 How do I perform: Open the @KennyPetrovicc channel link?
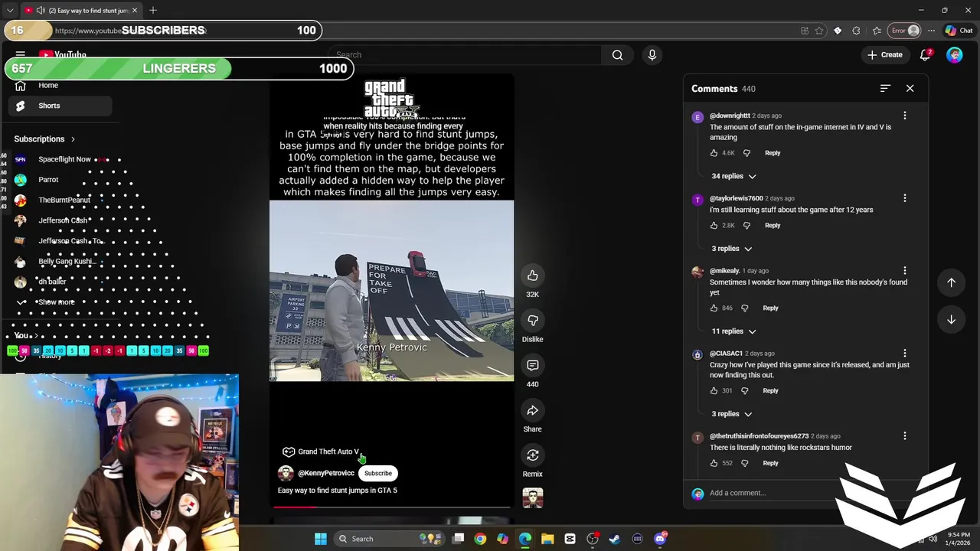pos(326,474)
